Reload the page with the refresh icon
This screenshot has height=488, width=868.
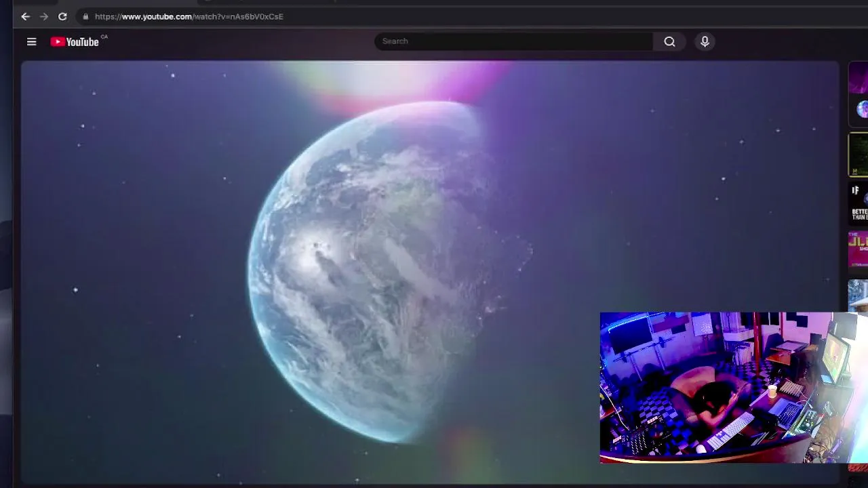point(62,16)
